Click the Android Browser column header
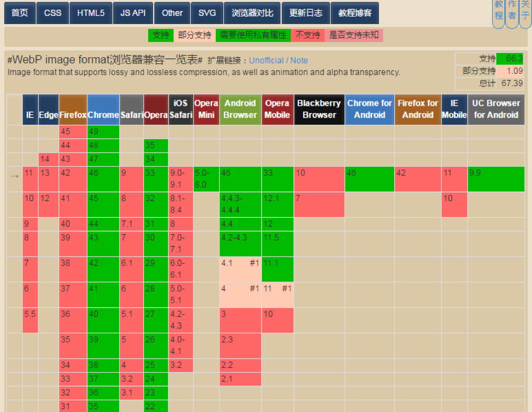532x412 pixels. (240, 109)
